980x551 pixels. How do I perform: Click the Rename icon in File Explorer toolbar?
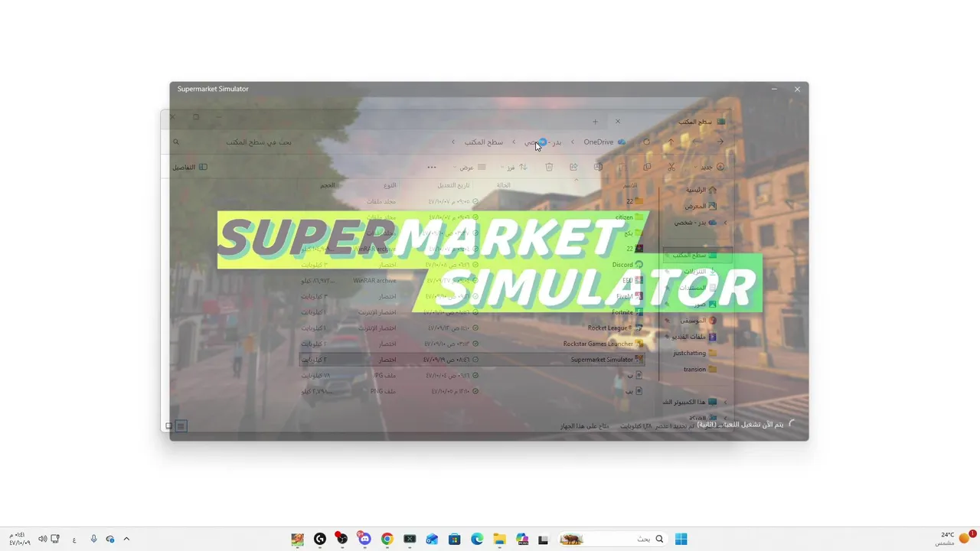598,167
